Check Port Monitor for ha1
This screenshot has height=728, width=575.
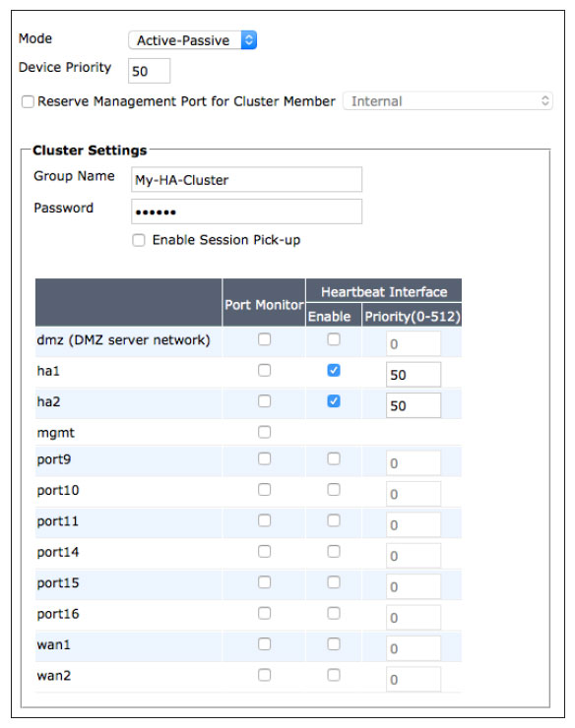(265, 371)
